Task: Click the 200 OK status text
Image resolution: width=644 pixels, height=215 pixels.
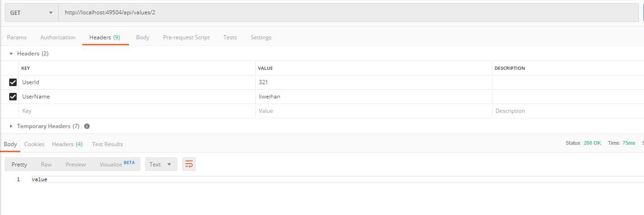Action: (592, 143)
